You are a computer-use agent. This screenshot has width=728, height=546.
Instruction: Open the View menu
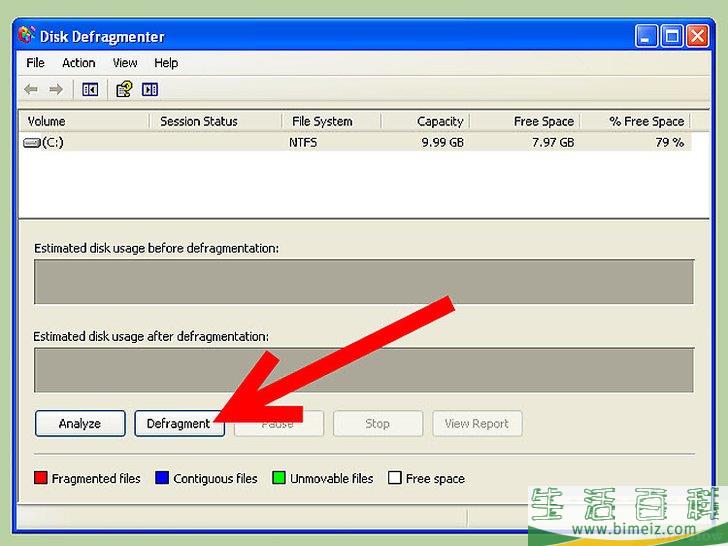pyautogui.click(x=125, y=63)
